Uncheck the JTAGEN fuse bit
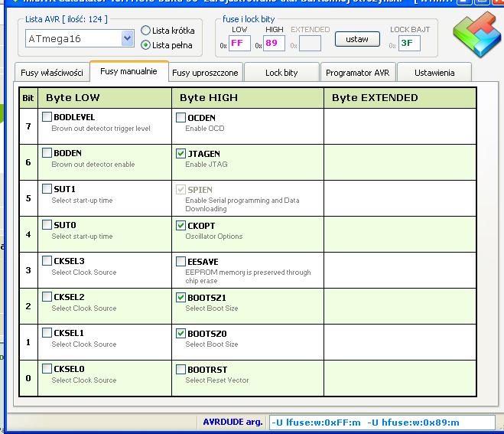The width and height of the screenshot is (504, 434). point(181,153)
